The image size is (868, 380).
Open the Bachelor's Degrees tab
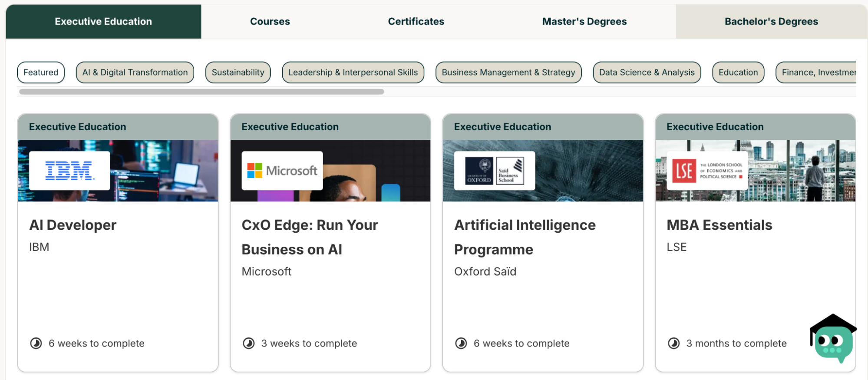771,21
